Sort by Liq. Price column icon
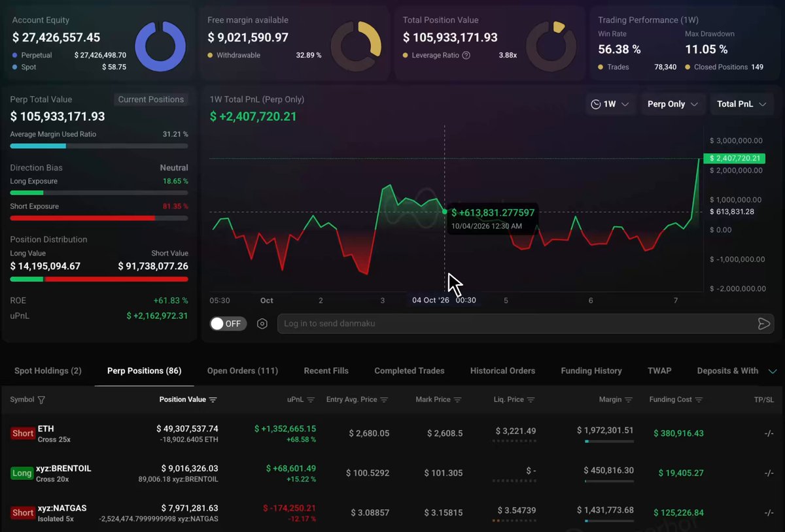The width and height of the screenshot is (785, 532). (x=531, y=400)
